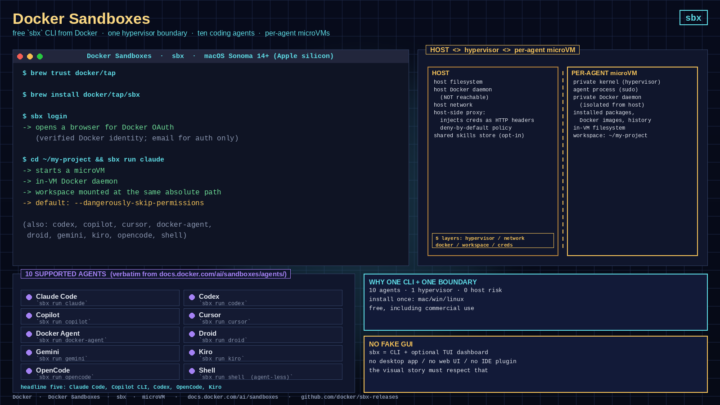Open github.com/docker/sbx-releases footer link
720x405 pixels.
349,397
